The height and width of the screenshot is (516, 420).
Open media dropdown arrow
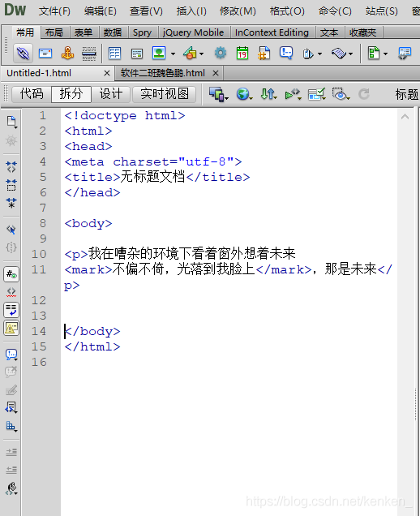[x=201, y=54]
